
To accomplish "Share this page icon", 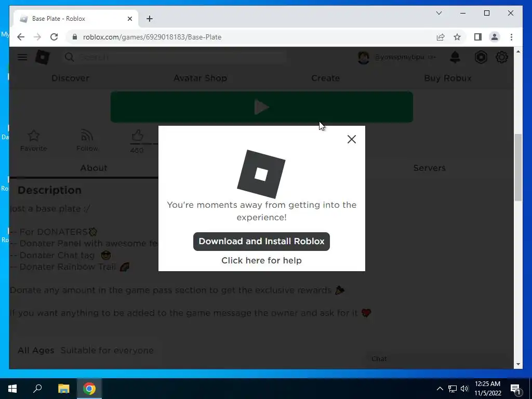I will click(x=441, y=37).
